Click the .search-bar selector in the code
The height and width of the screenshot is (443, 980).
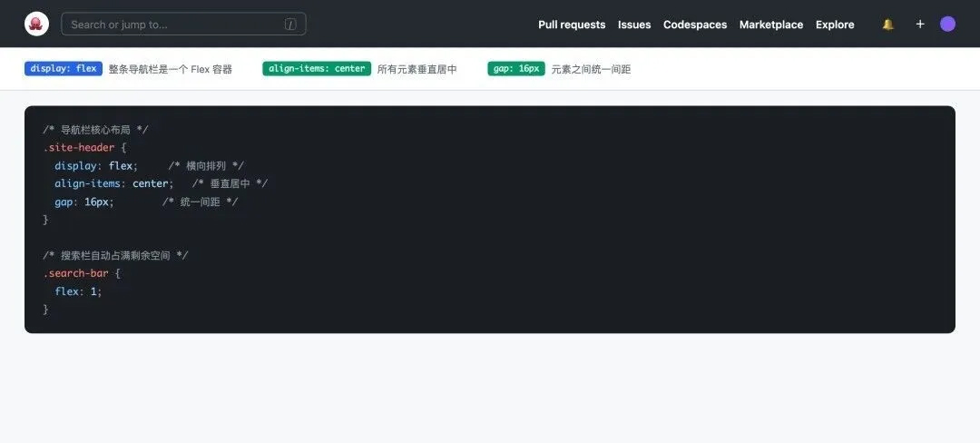[x=76, y=273]
